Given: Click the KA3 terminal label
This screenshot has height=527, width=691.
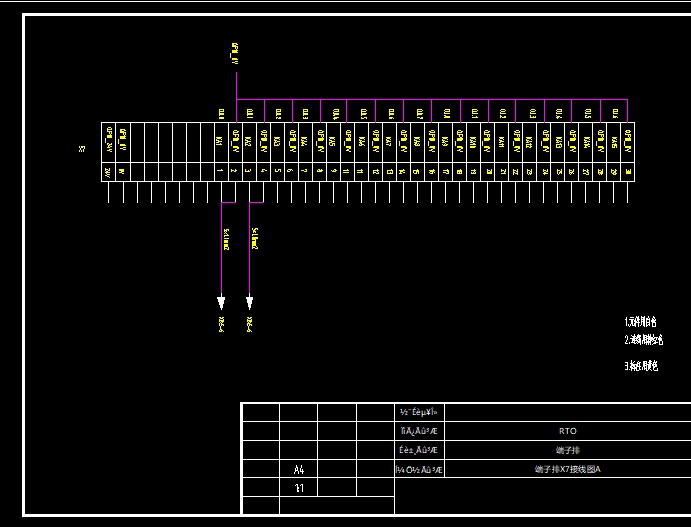Looking at the screenshot, I should [276, 142].
